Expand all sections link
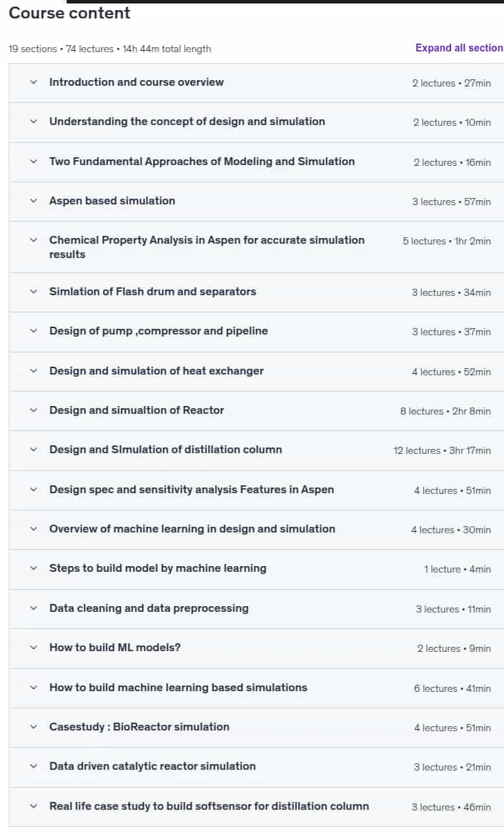The height and width of the screenshot is (827, 504). (x=459, y=48)
